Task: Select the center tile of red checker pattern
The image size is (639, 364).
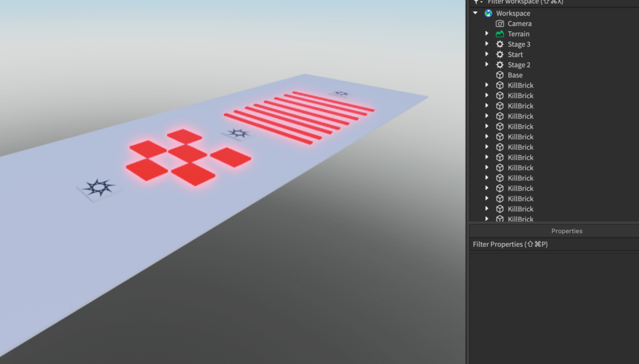Action: [x=187, y=153]
